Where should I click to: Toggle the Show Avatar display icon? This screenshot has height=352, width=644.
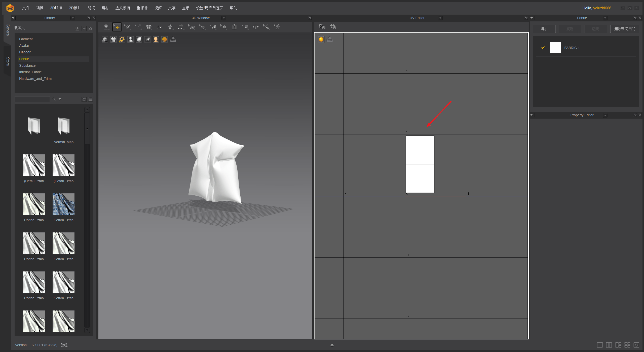130,40
